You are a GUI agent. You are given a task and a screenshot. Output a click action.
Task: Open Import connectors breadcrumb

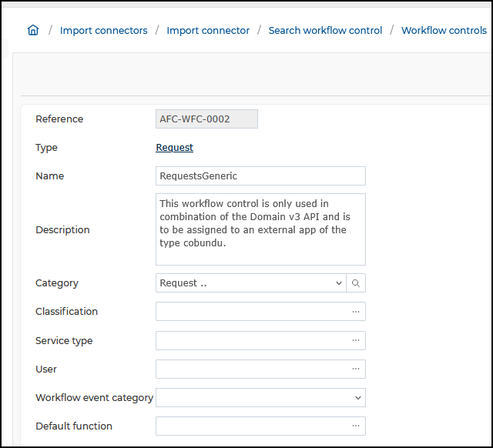(x=103, y=31)
